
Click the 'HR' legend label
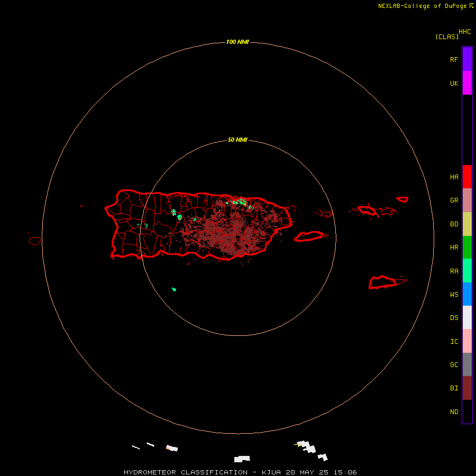coord(454,248)
